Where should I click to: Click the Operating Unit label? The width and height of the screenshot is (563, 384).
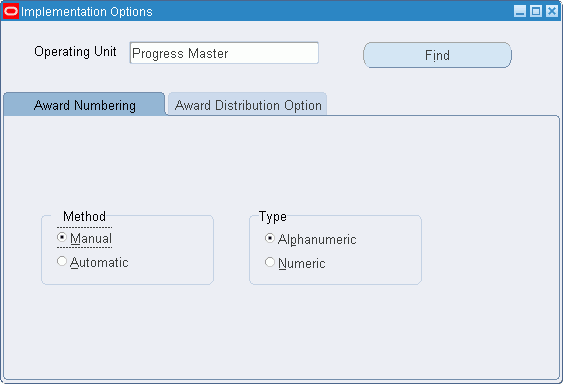pyautogui.click(x=75, y=52)
